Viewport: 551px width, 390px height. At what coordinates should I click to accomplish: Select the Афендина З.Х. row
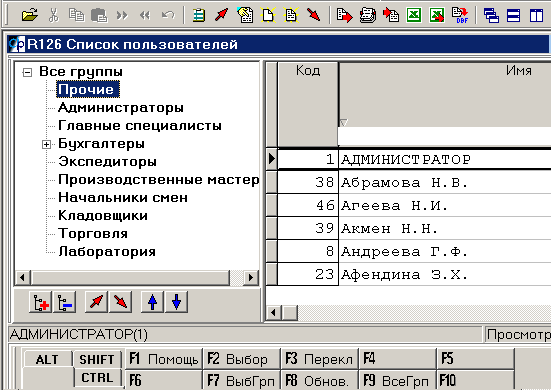click(409, 274)
